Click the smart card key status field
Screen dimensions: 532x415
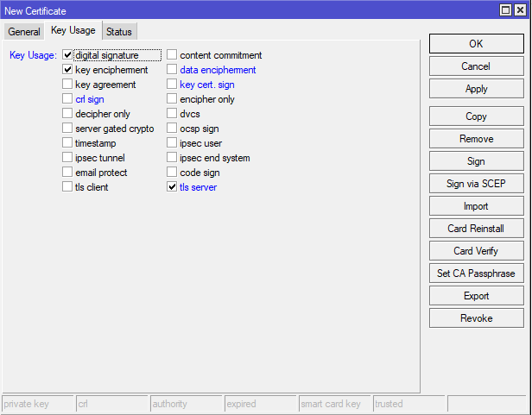335,404
